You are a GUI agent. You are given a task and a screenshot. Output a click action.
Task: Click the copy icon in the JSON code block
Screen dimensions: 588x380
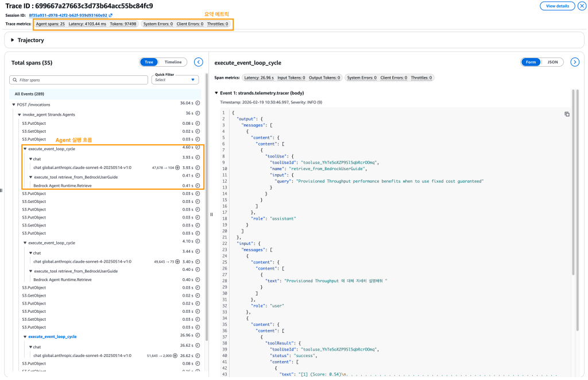point(567,114)
